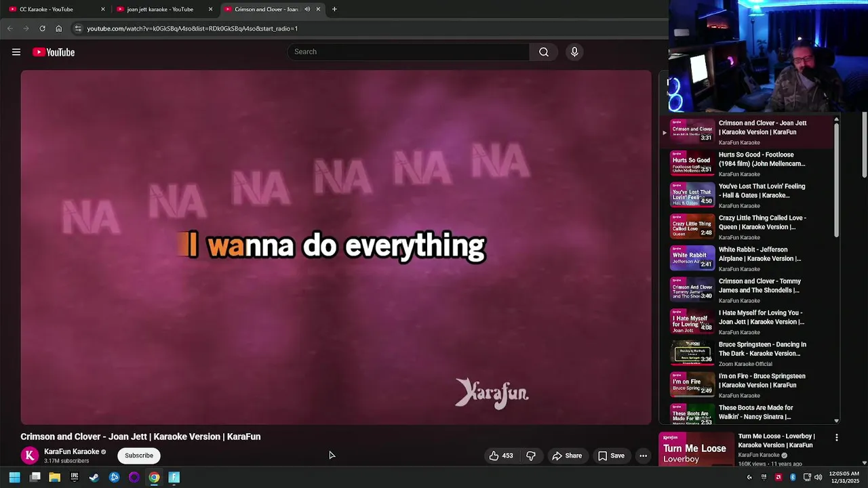The image size is (868, 488).
Task: Open Bluetooth tray icon
Action: 793,477
